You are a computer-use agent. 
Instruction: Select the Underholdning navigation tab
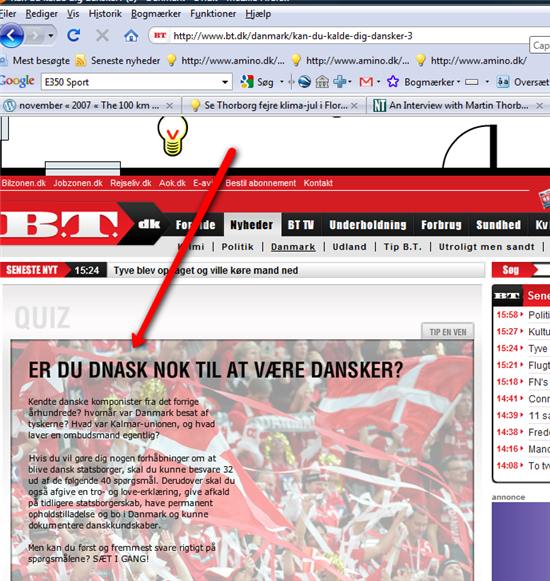point(368,225)
